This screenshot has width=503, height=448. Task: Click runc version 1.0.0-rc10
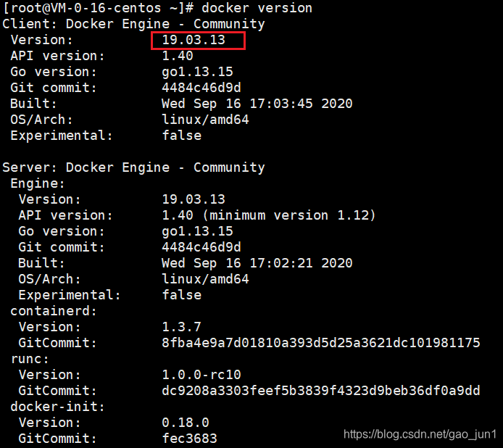[201, 375]
